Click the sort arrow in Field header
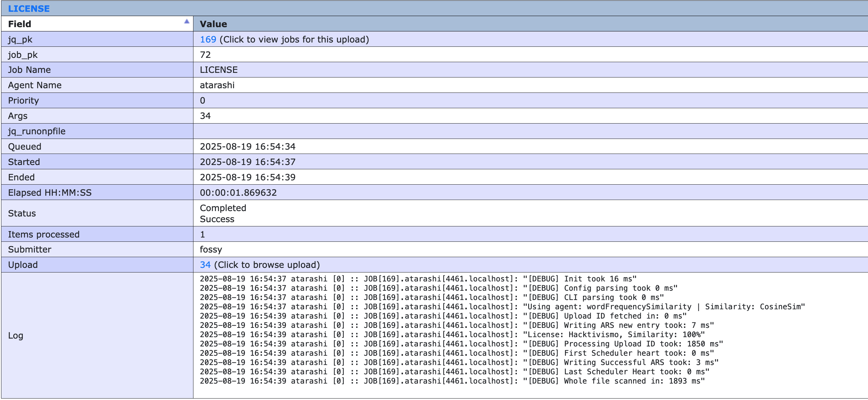 tap(187, 21)
